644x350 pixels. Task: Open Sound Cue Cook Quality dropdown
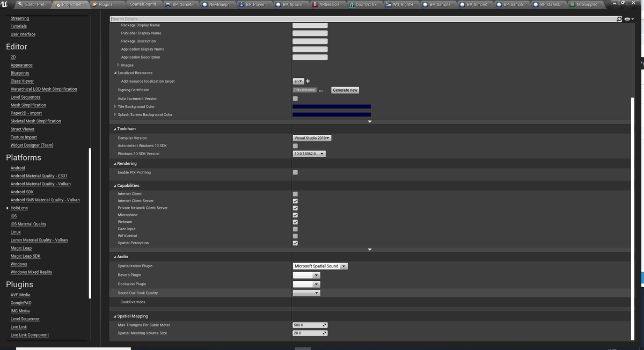coord(306,293)
